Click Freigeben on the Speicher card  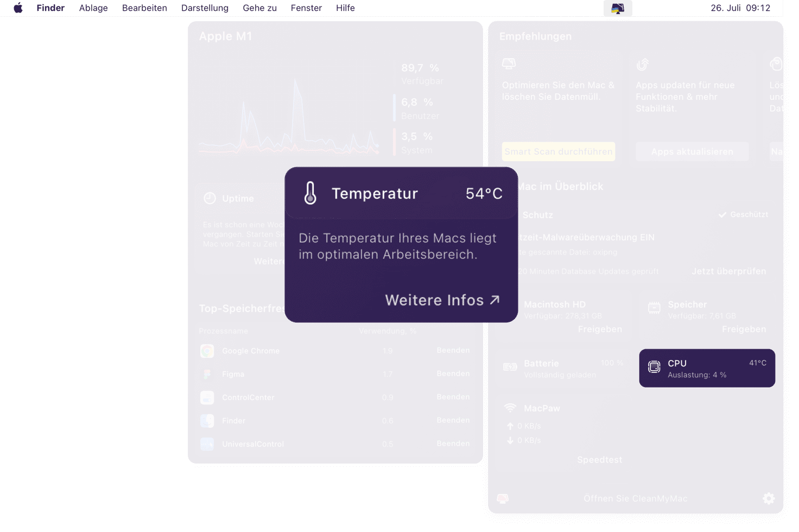click(744, 329)
